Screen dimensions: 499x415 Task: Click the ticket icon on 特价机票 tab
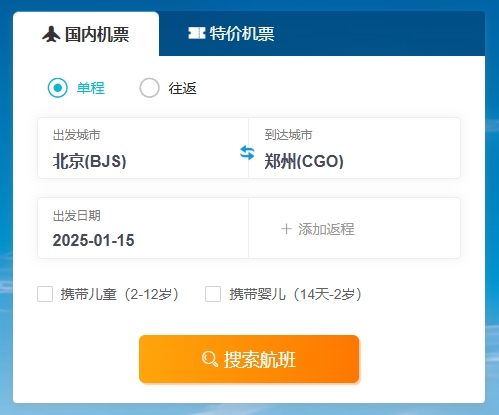197,33
